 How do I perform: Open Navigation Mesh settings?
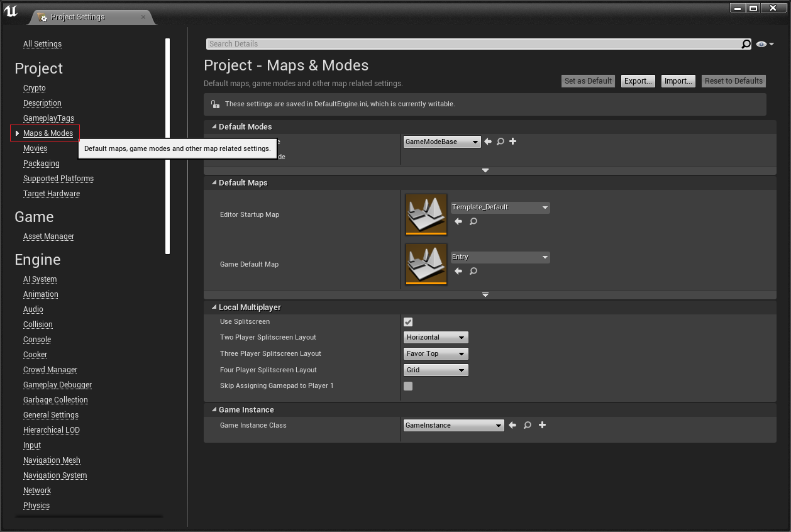tap(52, 460)
